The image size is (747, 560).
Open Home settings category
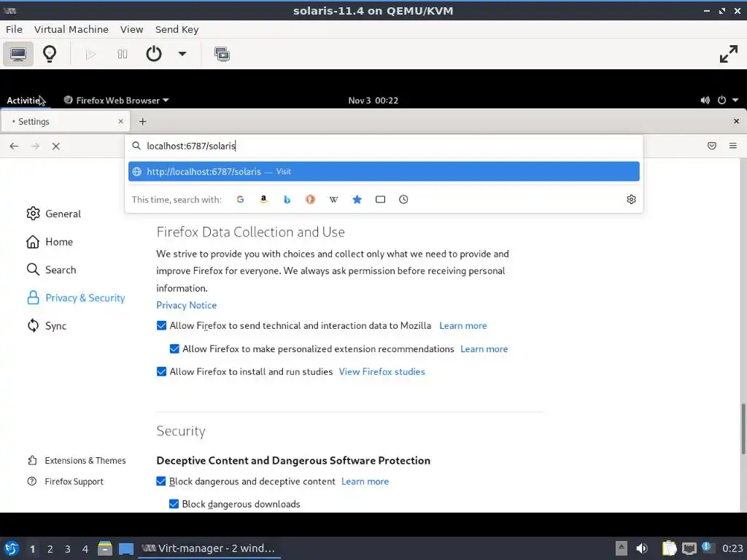(x=50, y=242)
